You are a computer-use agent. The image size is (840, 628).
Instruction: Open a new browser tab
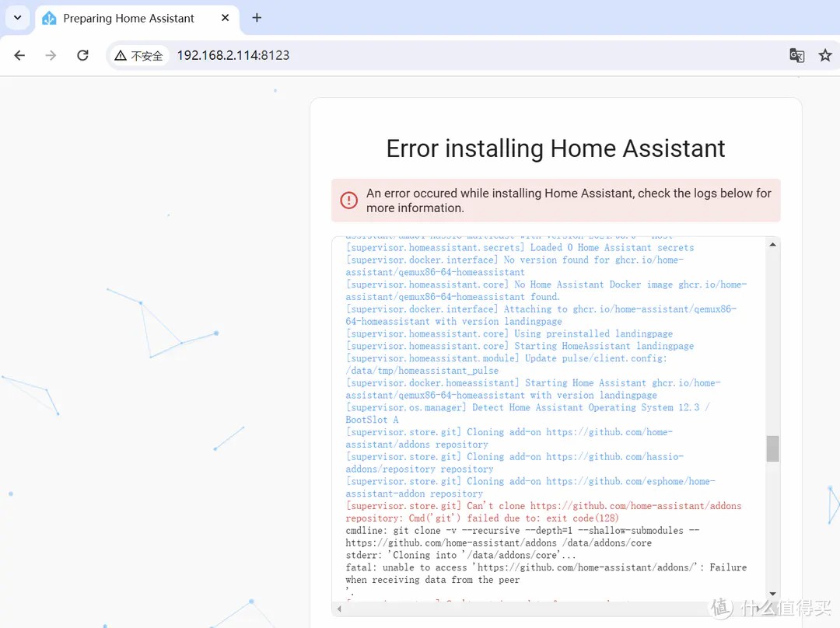pos(257,18)
